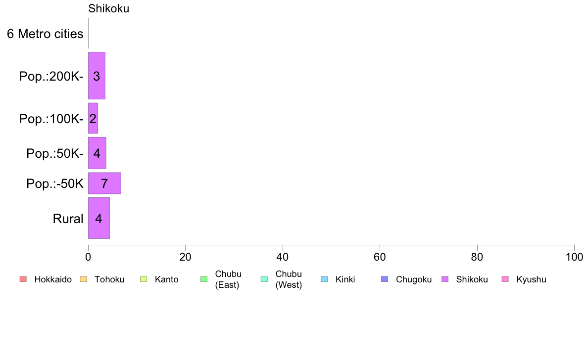This screenshot has width=588, height=364.
Task: Click the 40 tick on x-axis
Action: [283, 257]
